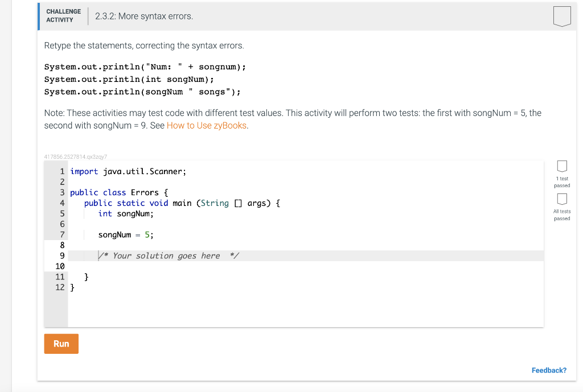Viewport: 583px width, 392px height.
Task: Click line number 12 in the gutter
Action: pos(60,287)
